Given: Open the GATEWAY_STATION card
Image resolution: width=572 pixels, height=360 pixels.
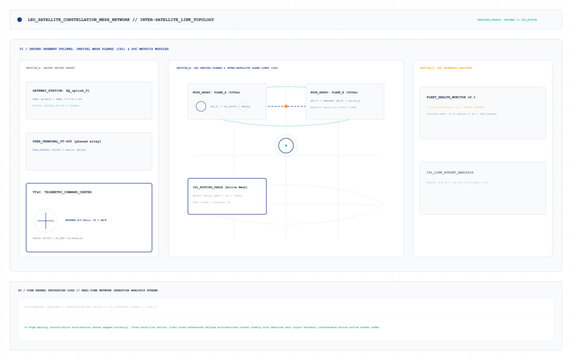Looking at the screenshot, I should point(89,101).
